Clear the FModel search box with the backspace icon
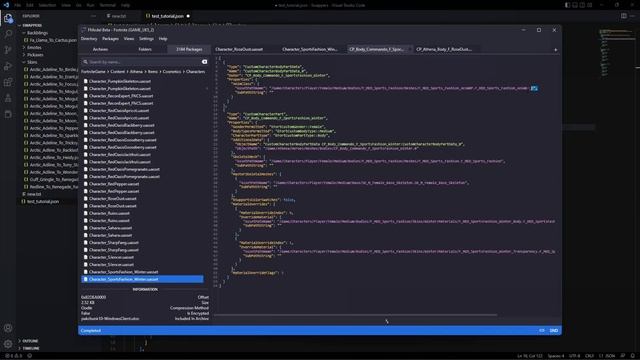The image size is (640, 360). coord(204,62)
